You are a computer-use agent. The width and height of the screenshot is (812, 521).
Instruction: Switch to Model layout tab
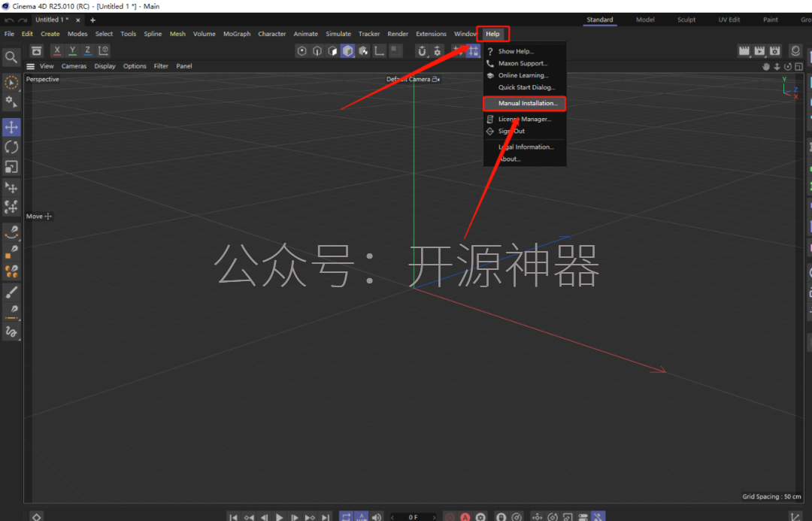645,20
